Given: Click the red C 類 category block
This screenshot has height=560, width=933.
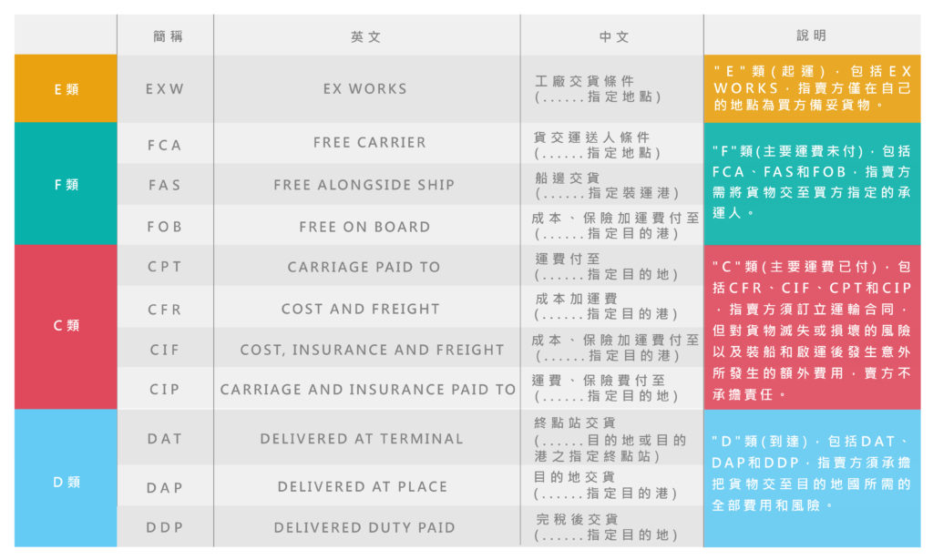Looking at the screenshot, I should tap(66, 325).
